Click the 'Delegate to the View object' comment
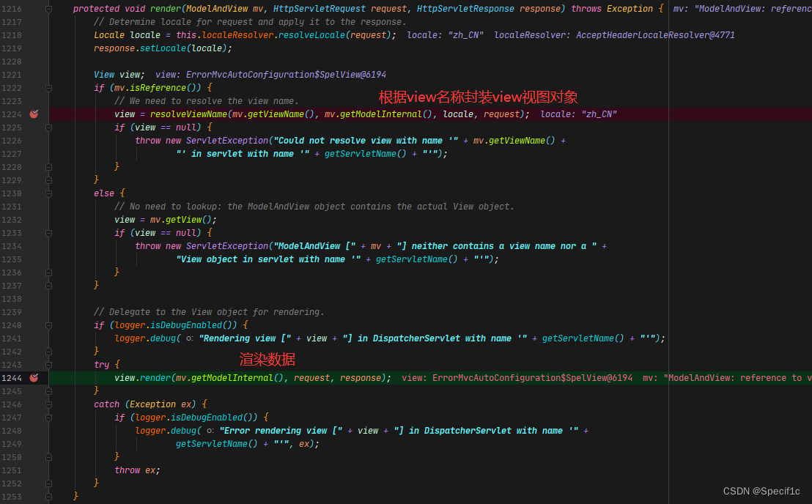The width and height of the screenshot is (812, 504). [x=209, y=312]
